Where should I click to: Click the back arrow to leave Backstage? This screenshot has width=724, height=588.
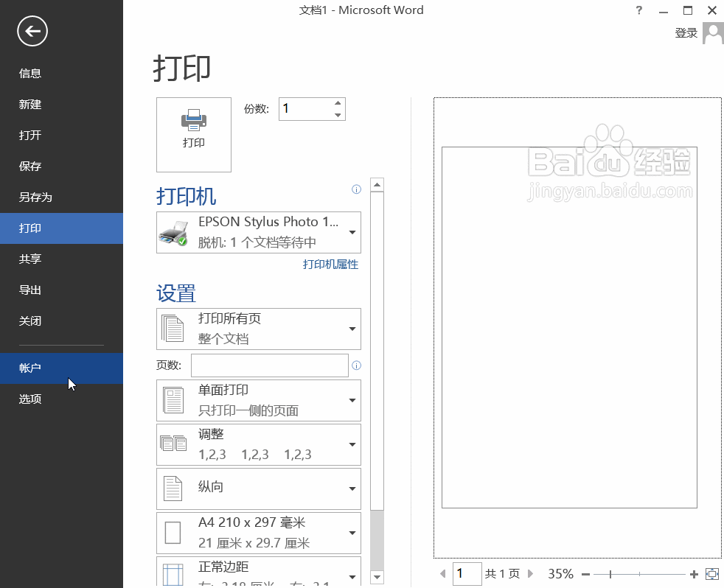tap(32, 31)
